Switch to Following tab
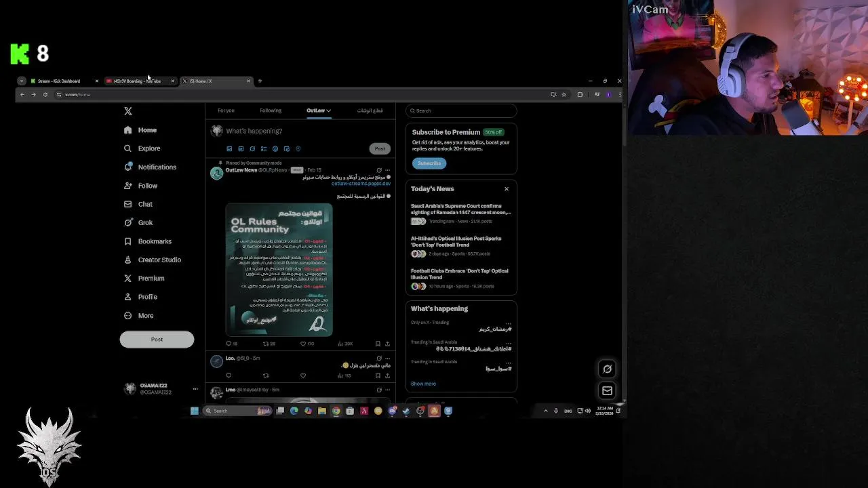The height and width of the screenshot is (488, 868). (x=271, y=110)
